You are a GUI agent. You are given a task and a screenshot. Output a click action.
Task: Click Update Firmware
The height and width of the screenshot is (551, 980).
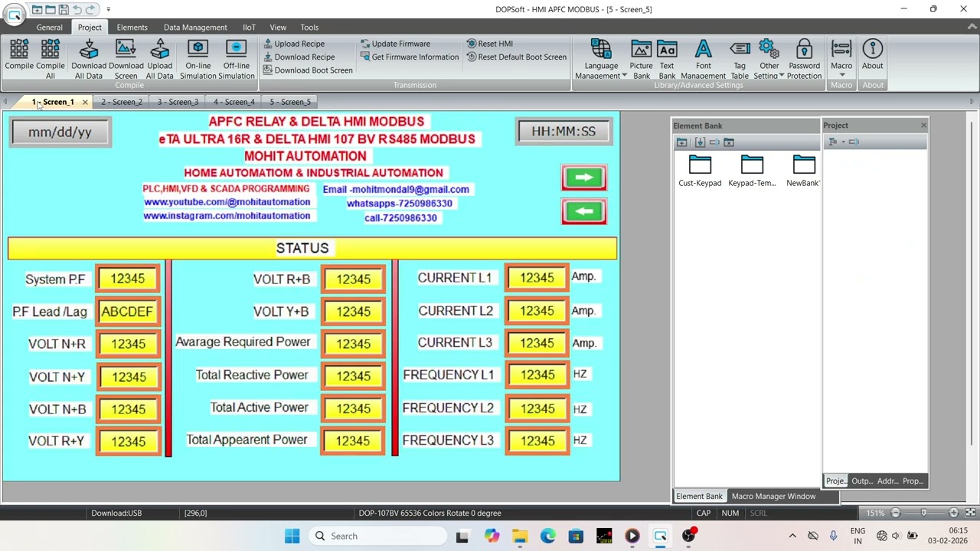[x=395, y=44]
